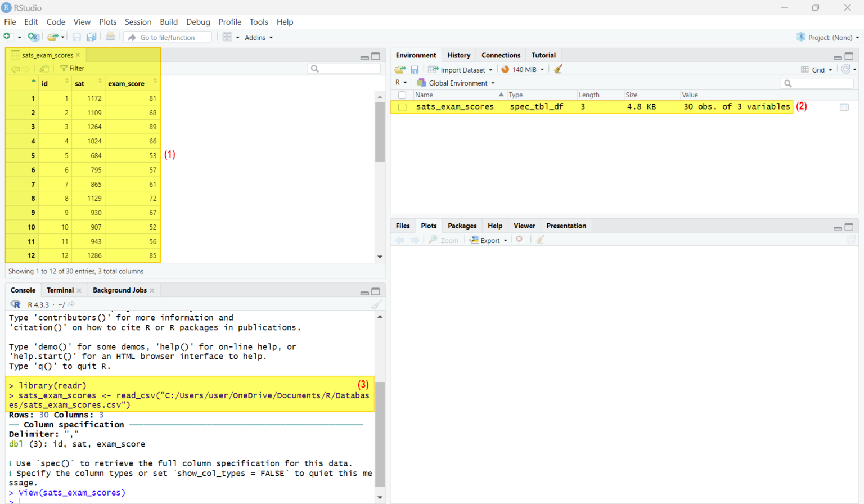The image size is (864, 504).
Task: Select the header checkbox in the Environment pane
Action: 403,94
